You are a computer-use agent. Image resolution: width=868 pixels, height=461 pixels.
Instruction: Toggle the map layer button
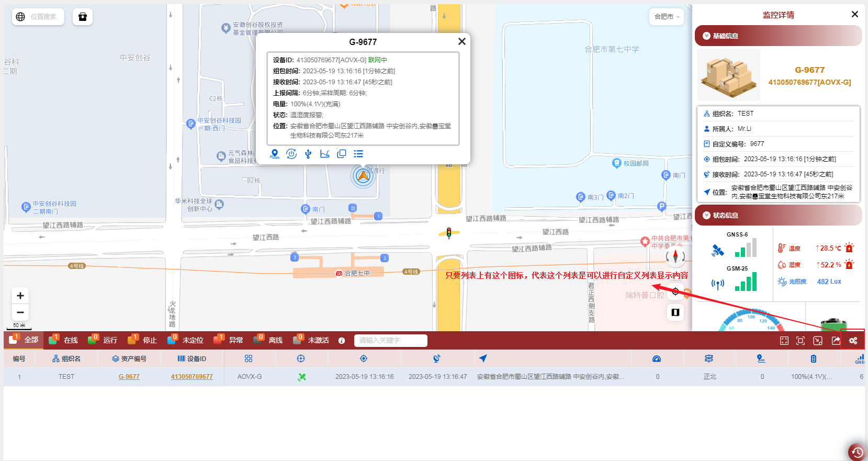click(x=675, y=312)
